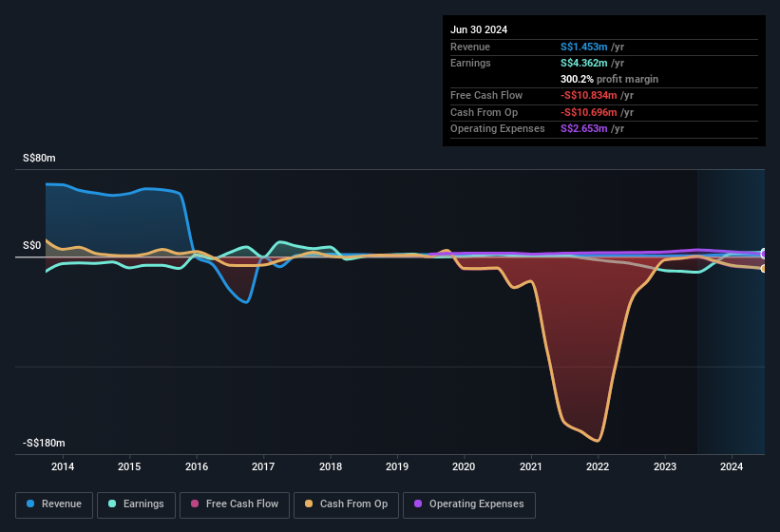
Task: Click the 2020 x-axis label
Action: tap(464, 466)
